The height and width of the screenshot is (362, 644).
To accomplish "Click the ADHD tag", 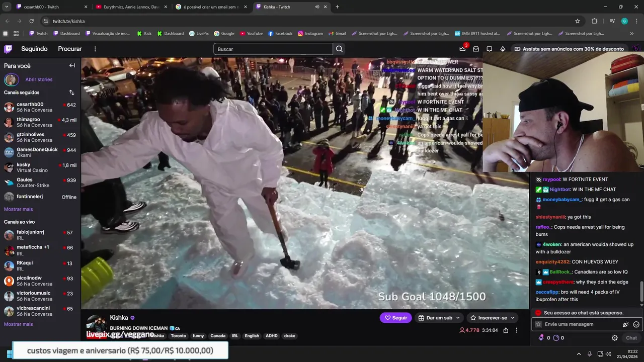I will (272, 336).
